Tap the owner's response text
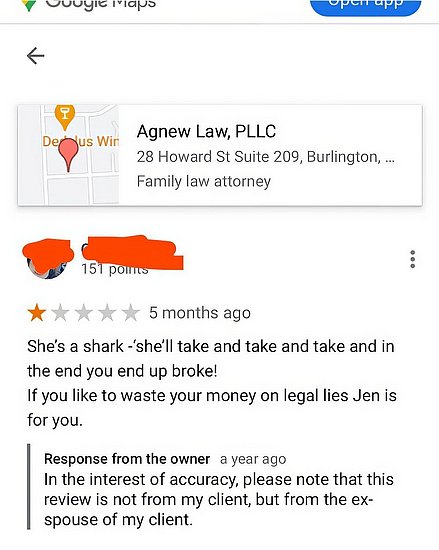The height and width of the screenshot is (550, 439). 219,499
